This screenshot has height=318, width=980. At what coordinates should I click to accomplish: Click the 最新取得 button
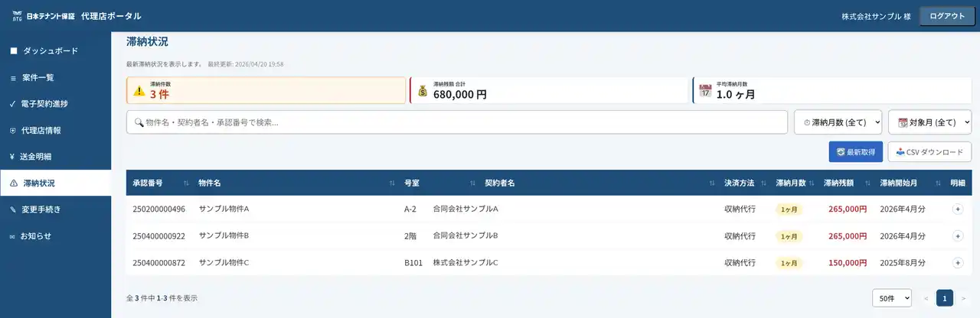(x=856, y=152)
